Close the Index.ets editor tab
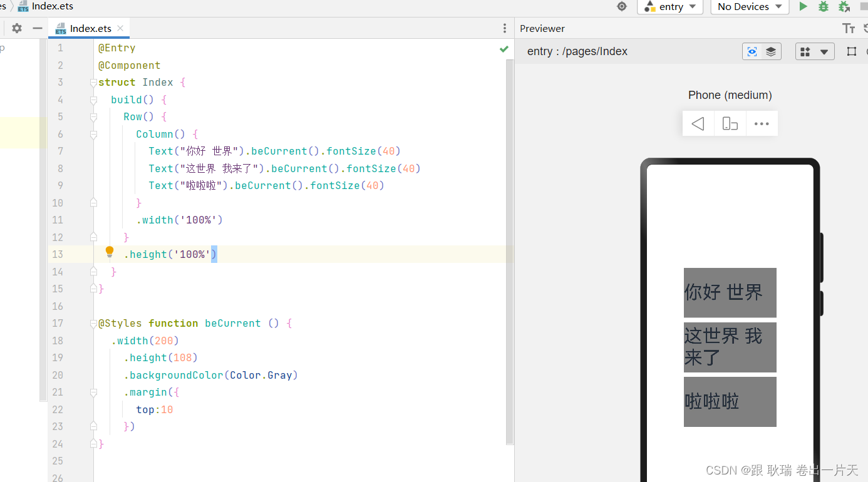The height and width of the screenshot is (482, 868). (x=120, y=28)
